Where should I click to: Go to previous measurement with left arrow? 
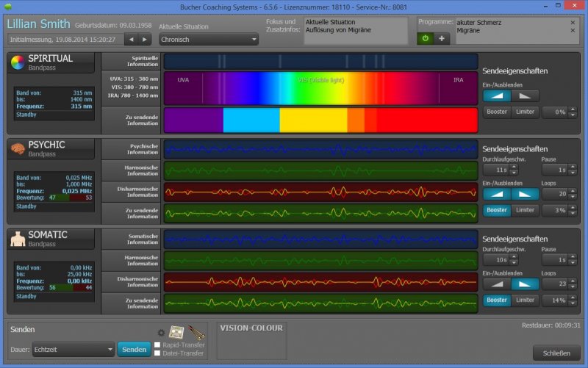[132, 40]
